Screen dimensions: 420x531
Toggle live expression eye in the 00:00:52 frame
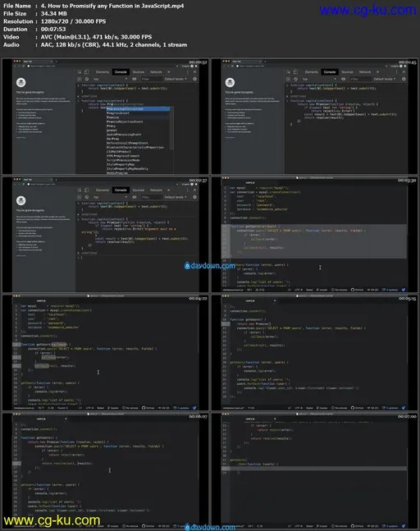135,79
